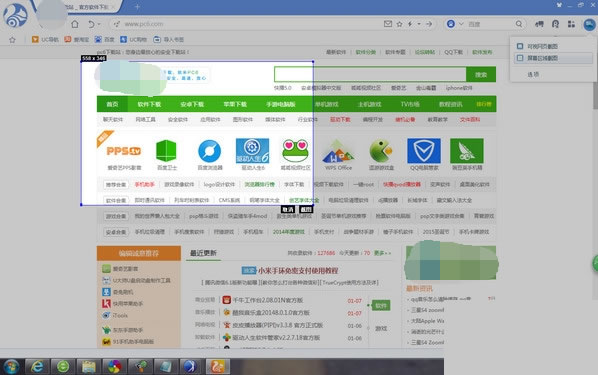Click the refresh/undo arrow in the toolbar

point(91,24)
